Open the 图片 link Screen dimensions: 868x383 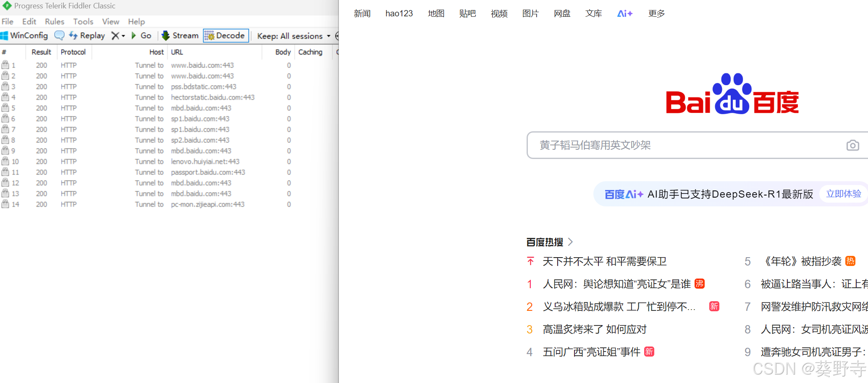[x=530, y=13]
